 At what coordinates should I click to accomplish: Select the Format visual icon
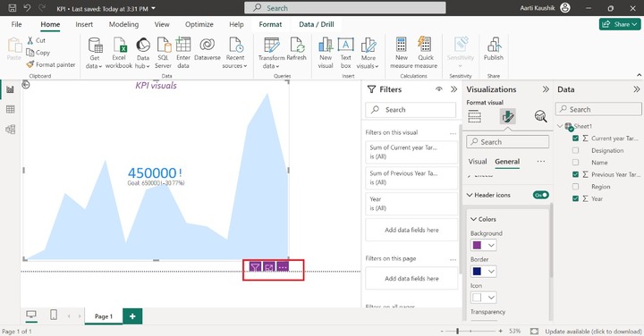pyautogui.click(x=508, y=116)
